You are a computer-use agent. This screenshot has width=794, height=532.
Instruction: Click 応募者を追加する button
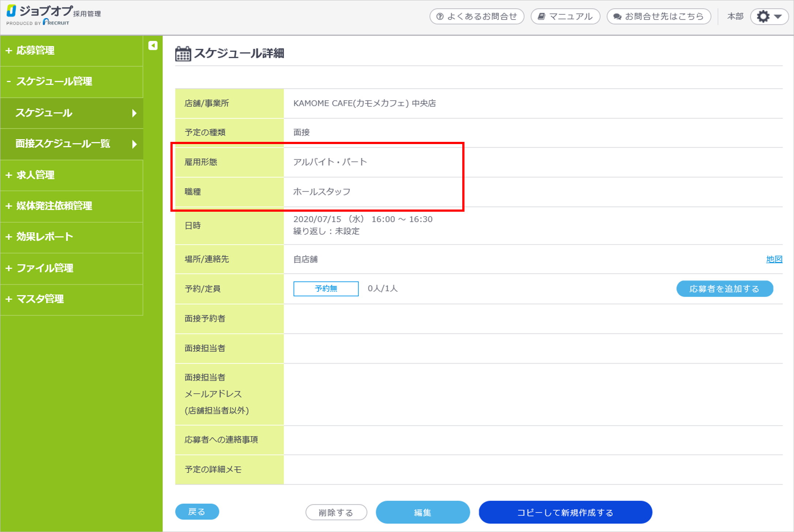click(x=724, y=289)
